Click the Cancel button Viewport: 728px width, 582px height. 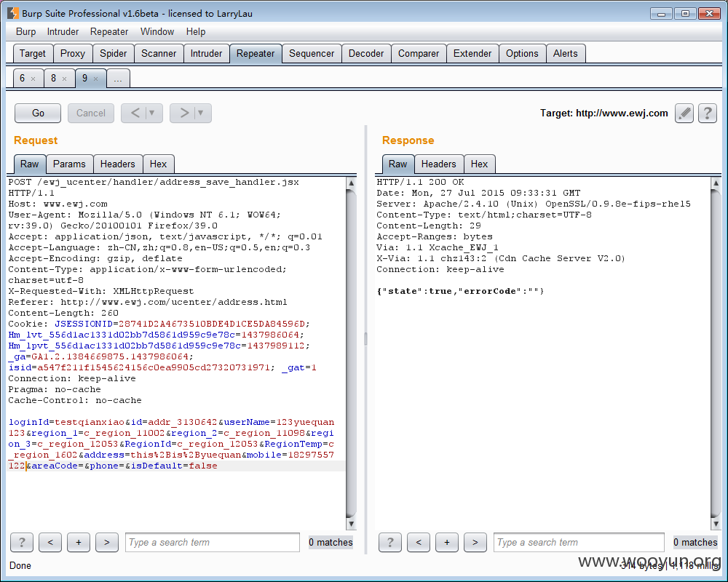91,113
